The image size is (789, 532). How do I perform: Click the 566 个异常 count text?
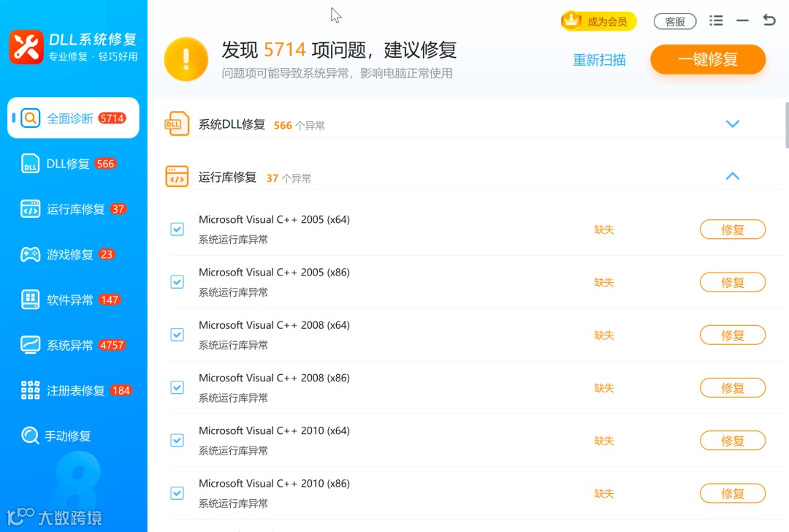299,125
